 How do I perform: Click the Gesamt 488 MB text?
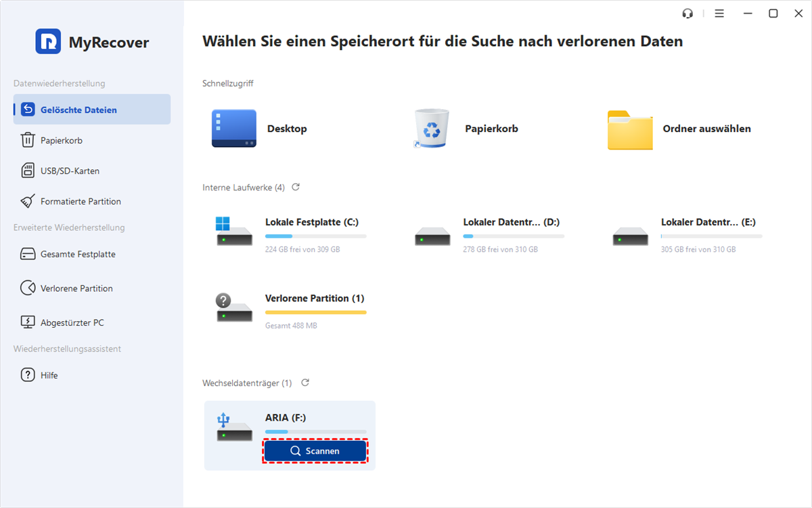point(291,325)
